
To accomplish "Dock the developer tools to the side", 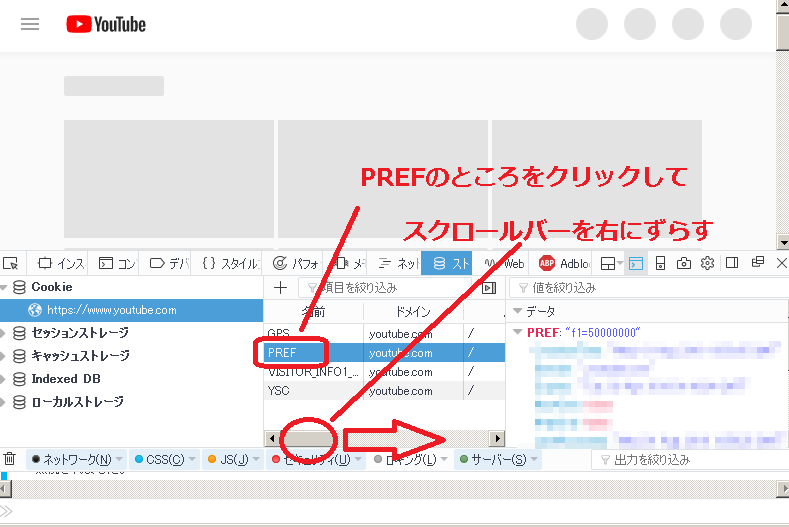I will [732, 263].
